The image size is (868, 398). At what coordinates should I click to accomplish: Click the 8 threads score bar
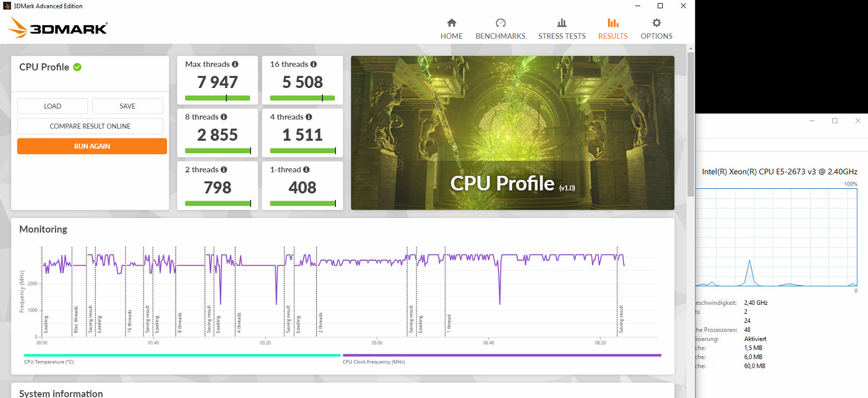pos(218,151)
